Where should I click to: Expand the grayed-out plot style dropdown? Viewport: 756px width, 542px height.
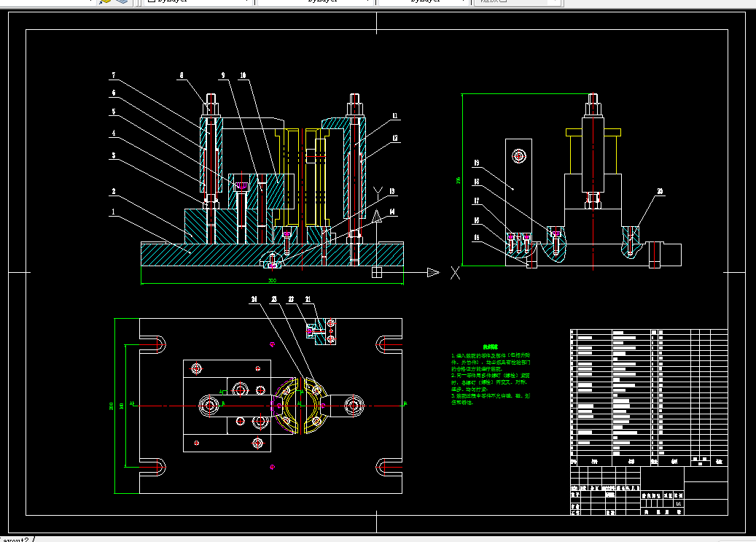[518, 1]
